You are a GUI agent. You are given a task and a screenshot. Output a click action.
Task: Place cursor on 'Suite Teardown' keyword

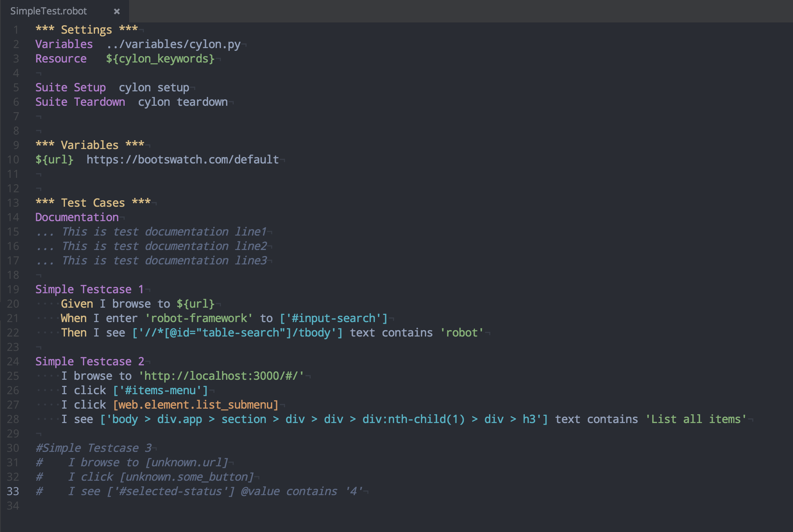point(80,102)
